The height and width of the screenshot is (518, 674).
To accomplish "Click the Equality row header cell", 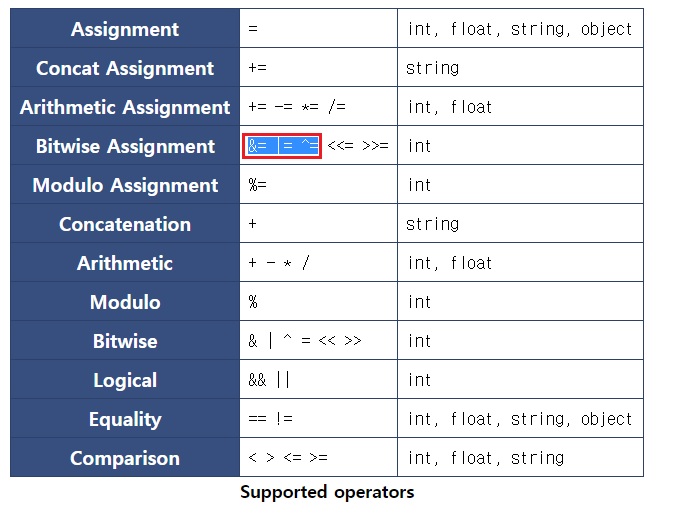I will coord(125,418).
